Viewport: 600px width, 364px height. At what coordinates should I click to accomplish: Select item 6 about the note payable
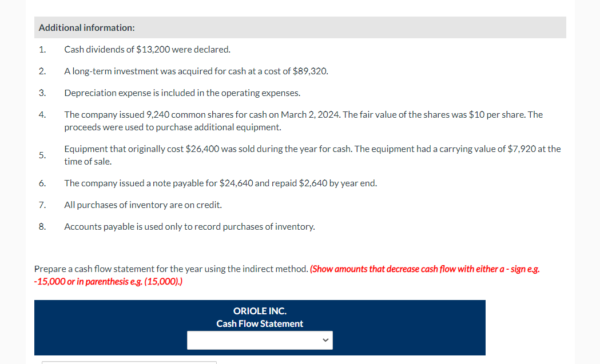click(221, 183)
